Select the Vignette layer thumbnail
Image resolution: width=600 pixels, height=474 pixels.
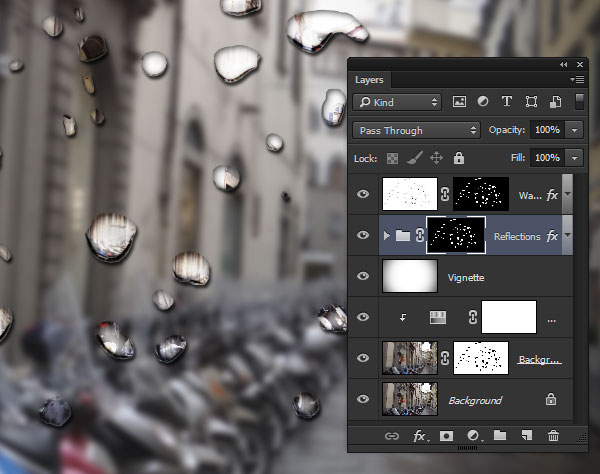pyautogui.click(x=410, y=276)
